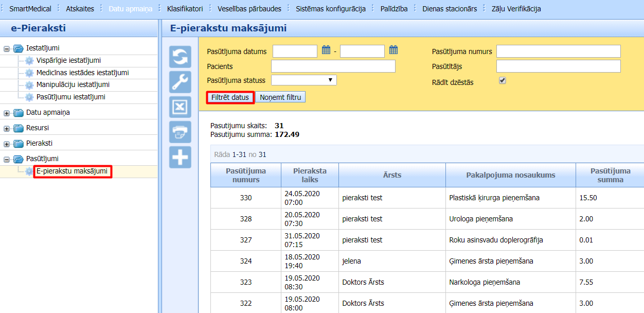This screenshot has width=644, height=313.
Task: Open the wrench settings tool icon
Action: (181, 82)
